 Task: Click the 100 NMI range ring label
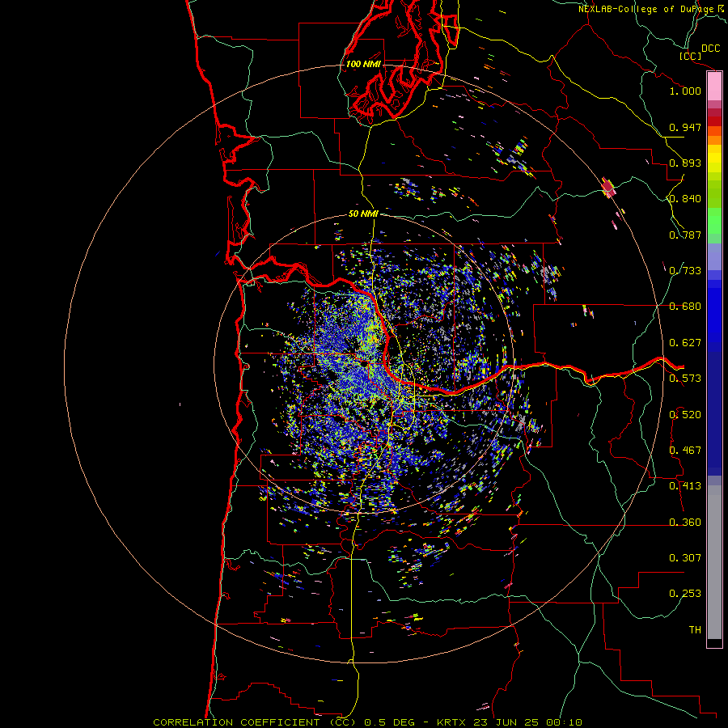[x=363, y=64]
